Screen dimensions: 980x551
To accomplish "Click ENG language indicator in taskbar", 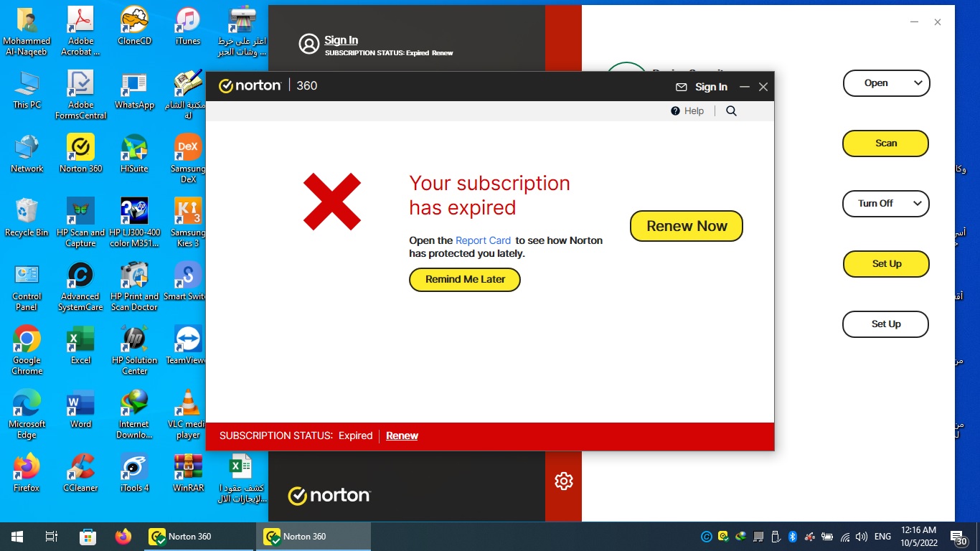I will click(883, 537).
